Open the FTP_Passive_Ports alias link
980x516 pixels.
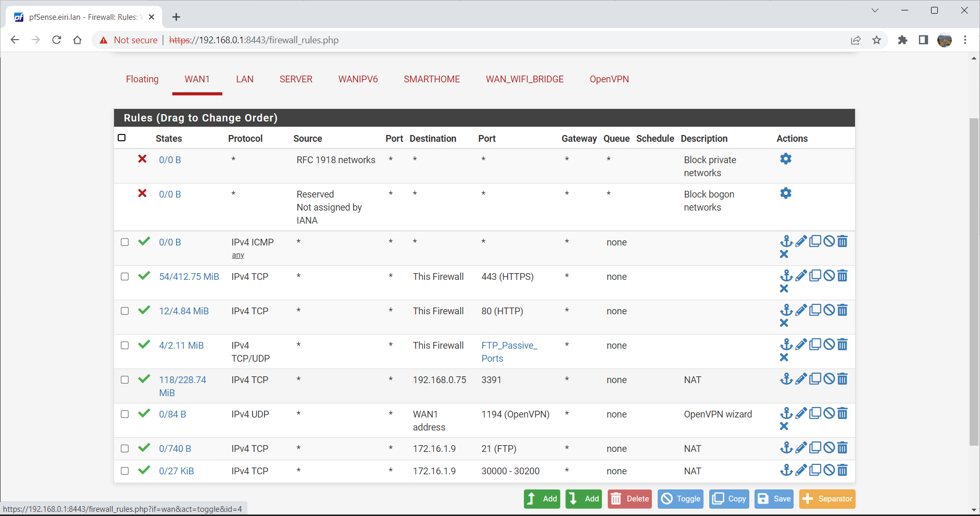point(509,352)
